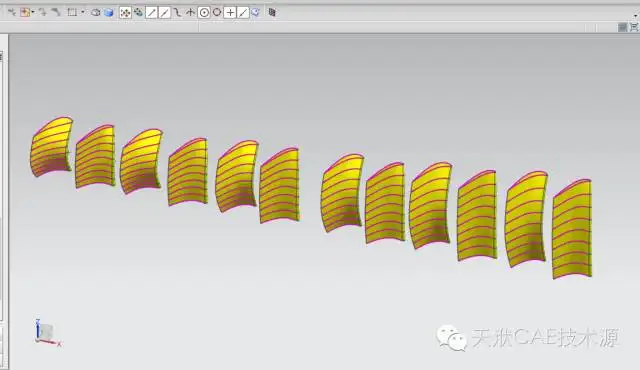
Task: Toggle Mid Point snap
Action: pyautogui.click(x=164, y=13)
